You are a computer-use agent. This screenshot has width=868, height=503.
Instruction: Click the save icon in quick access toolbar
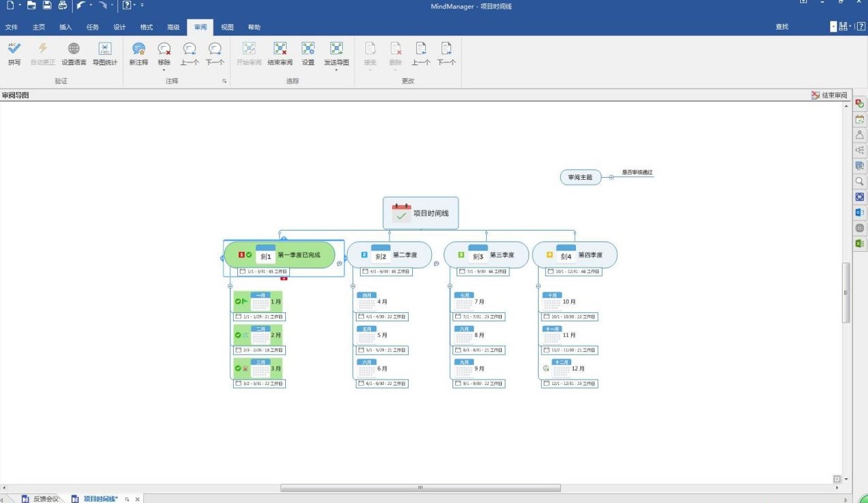click(x=47, y=5)
